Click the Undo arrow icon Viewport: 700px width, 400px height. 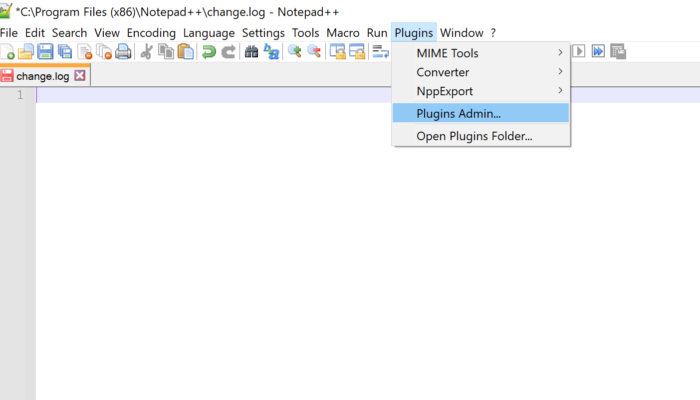click(208, 52)
